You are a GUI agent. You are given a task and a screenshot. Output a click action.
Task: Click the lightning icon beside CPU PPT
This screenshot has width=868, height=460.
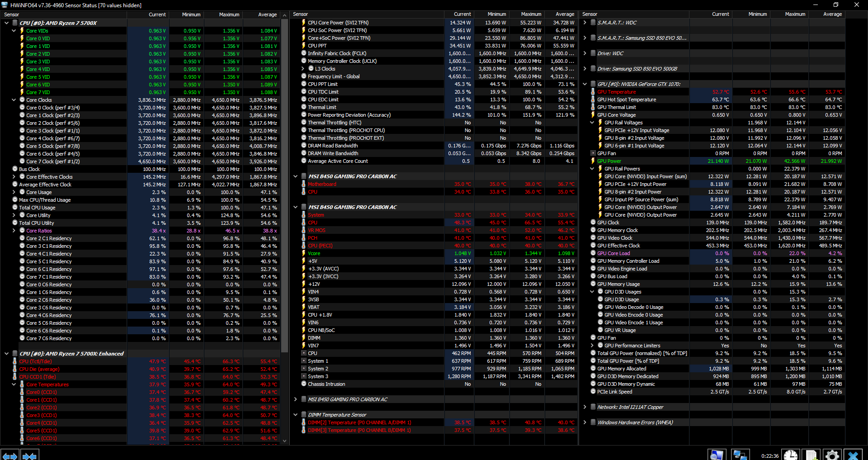pos(304,46)
